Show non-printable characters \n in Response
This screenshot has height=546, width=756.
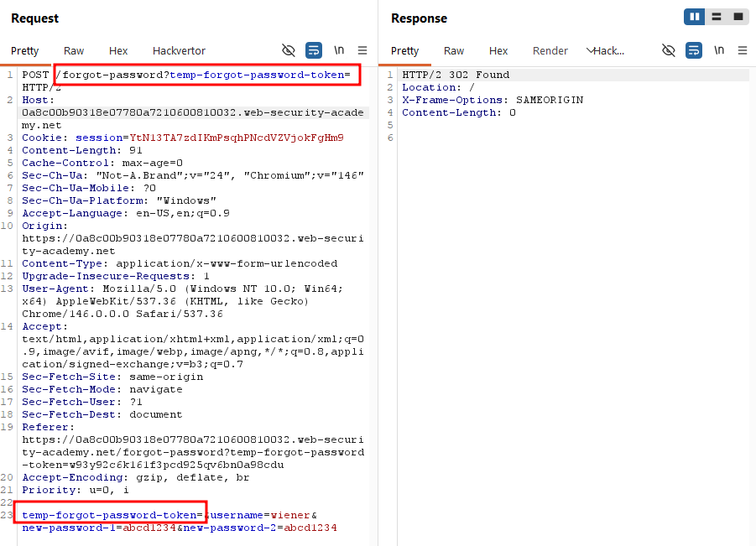click(719, 50)
